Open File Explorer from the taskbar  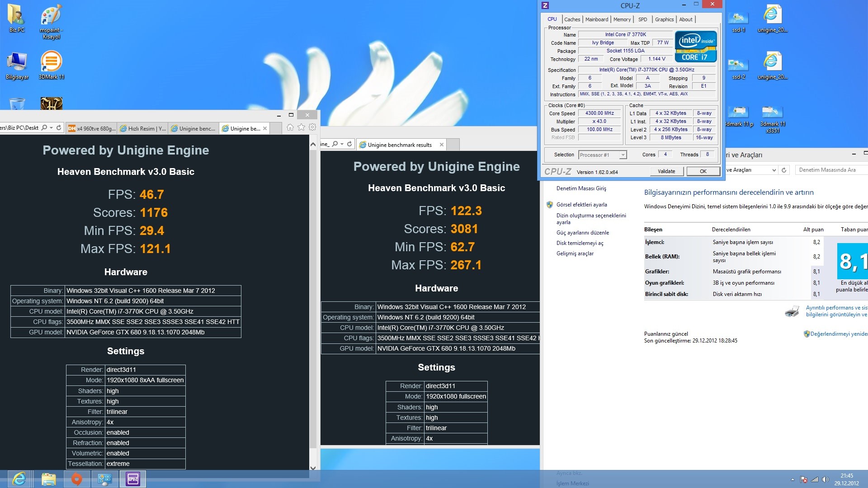tap(48, 479)
